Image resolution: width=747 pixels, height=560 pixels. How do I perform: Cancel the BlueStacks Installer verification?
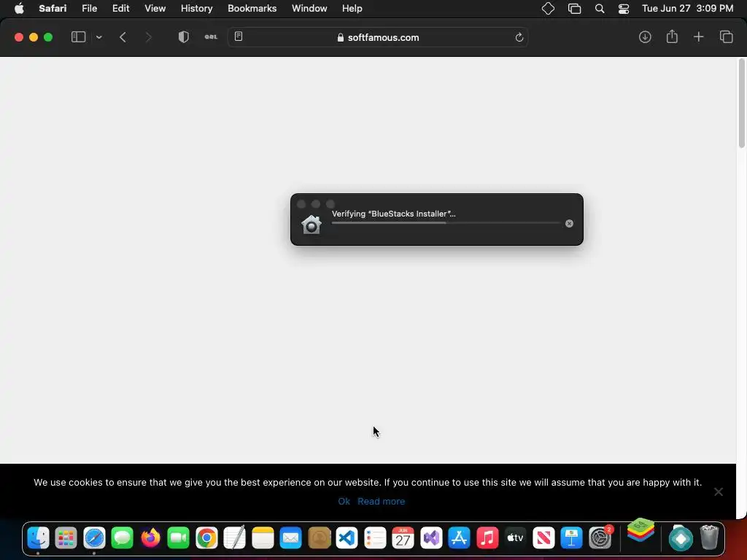click(x=569, y=223)
